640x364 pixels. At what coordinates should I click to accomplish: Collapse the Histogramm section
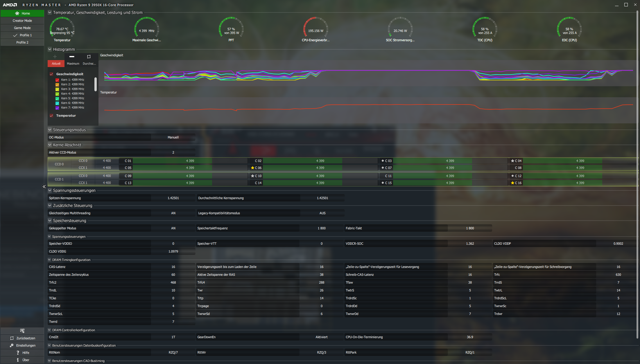[x=50, y=49]
